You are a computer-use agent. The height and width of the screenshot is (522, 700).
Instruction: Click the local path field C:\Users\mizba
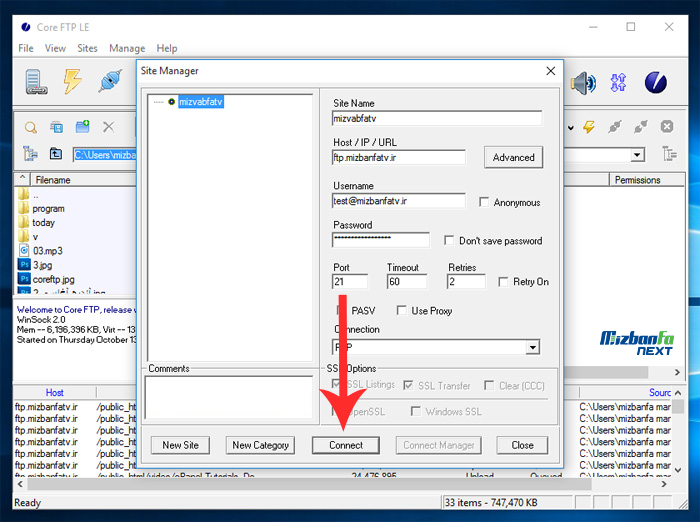pos(105,155)
